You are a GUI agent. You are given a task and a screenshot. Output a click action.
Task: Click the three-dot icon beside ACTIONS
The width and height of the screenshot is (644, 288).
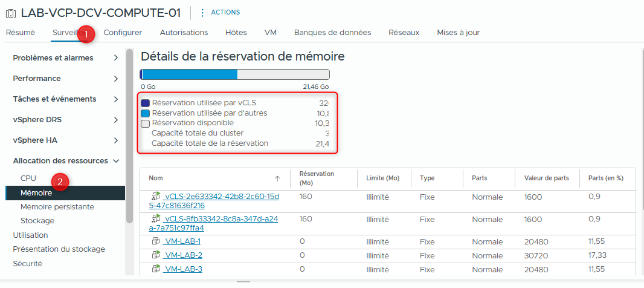click(x=202, y=13)
